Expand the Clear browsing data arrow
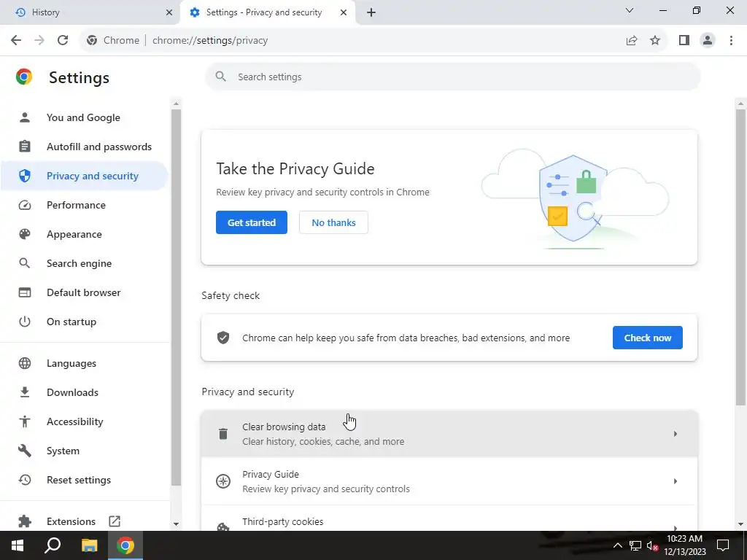The image size is (747, 560). click(x=675, y=434)
